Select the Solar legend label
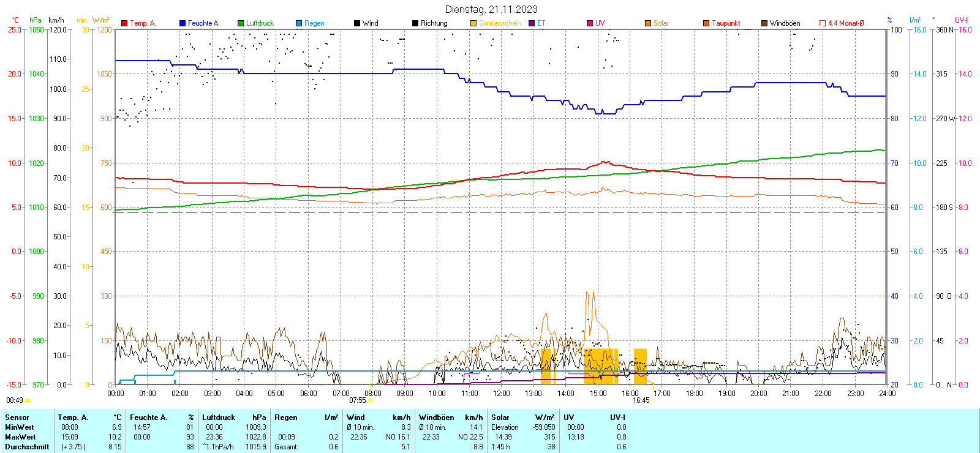Screen dimensions: 980x453 (661, 23)
